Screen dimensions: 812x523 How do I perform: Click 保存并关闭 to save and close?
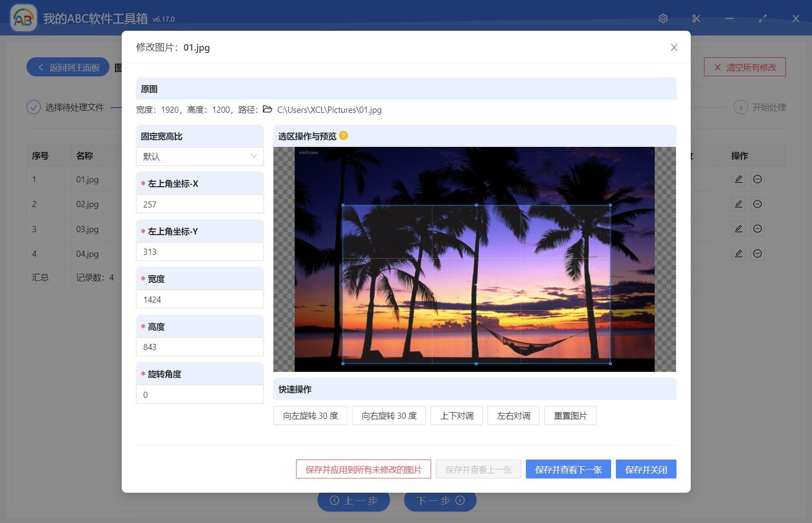(646, 469)
